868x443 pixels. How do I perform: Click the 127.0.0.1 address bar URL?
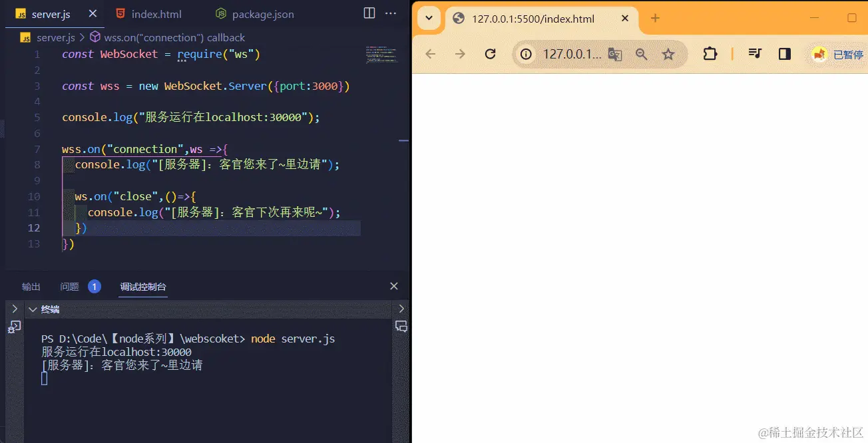coord(572,54)
